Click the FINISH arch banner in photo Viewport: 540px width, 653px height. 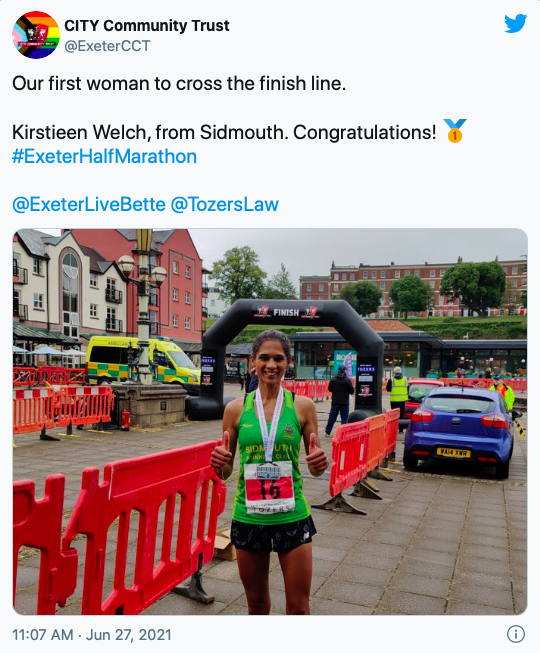(x=286, y=312)
